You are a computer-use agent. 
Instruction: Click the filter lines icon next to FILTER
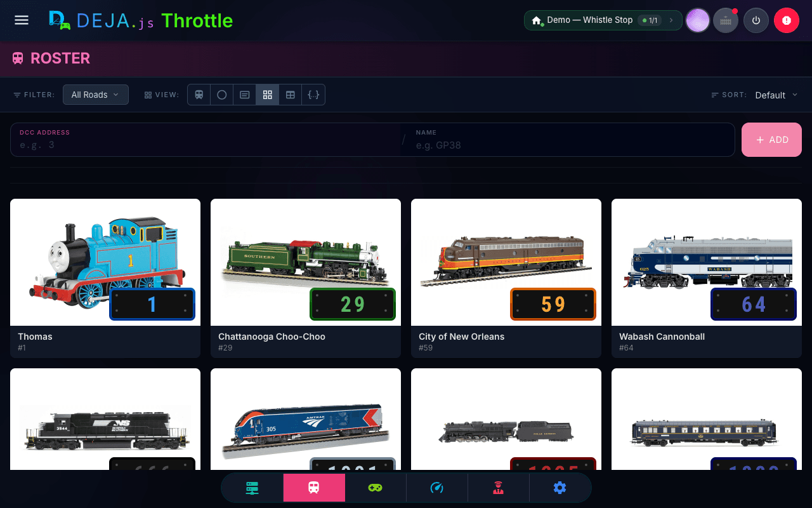[x=17, y=95]
